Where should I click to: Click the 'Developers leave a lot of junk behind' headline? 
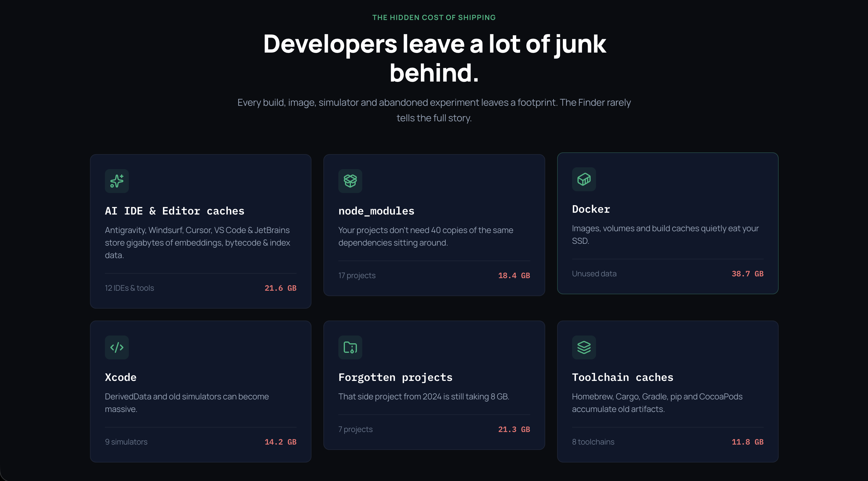(434, 58)
